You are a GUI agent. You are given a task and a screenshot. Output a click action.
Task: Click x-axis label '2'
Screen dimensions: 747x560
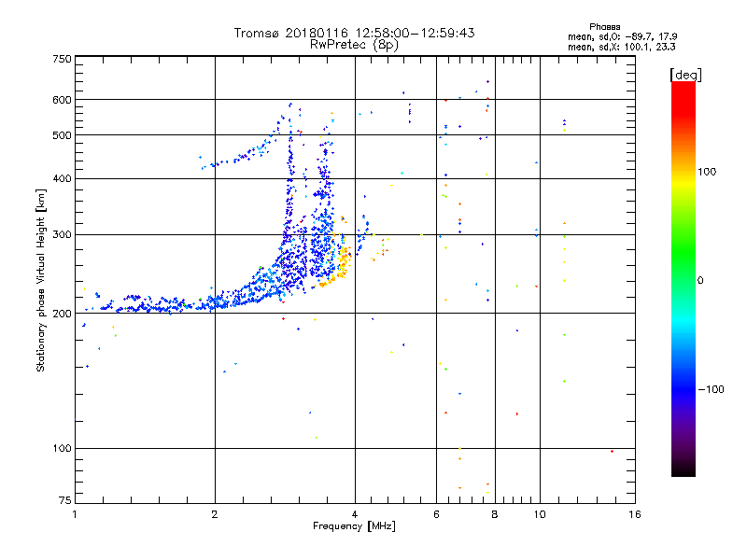(215, 514)
